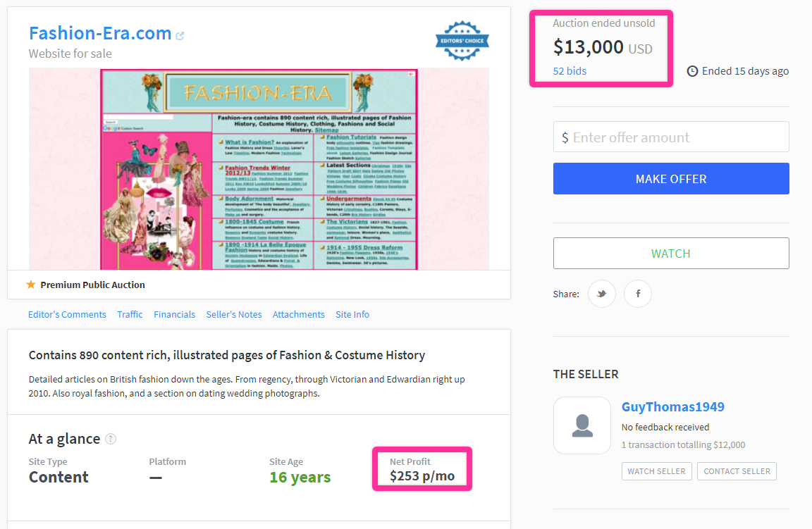
Task: Select heading 'Contains 890 content rich, illustrated pages'
Action: click(x=227, y=355)
